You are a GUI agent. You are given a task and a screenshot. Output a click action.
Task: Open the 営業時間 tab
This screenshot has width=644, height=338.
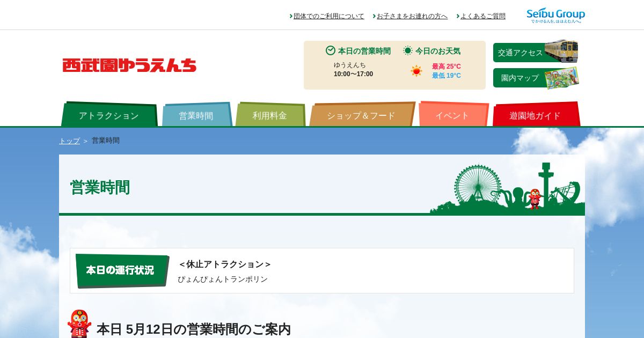tap(196, 115)
